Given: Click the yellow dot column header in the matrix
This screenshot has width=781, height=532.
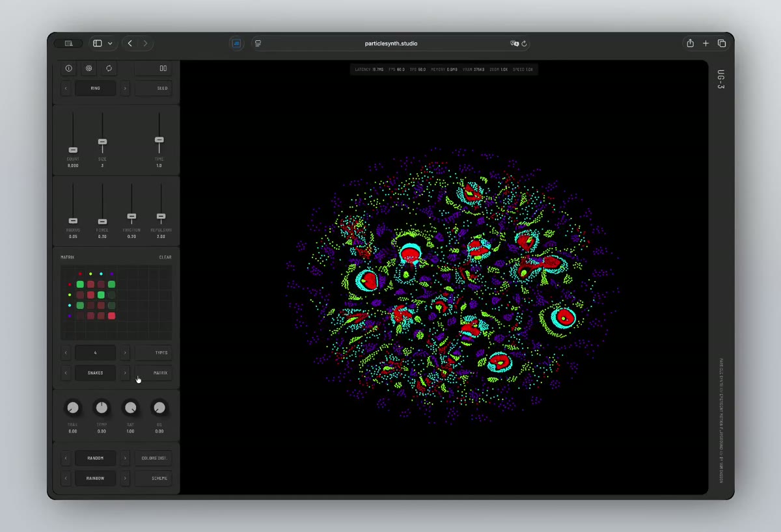Looking at the screenshot, I should coord(90,274).
